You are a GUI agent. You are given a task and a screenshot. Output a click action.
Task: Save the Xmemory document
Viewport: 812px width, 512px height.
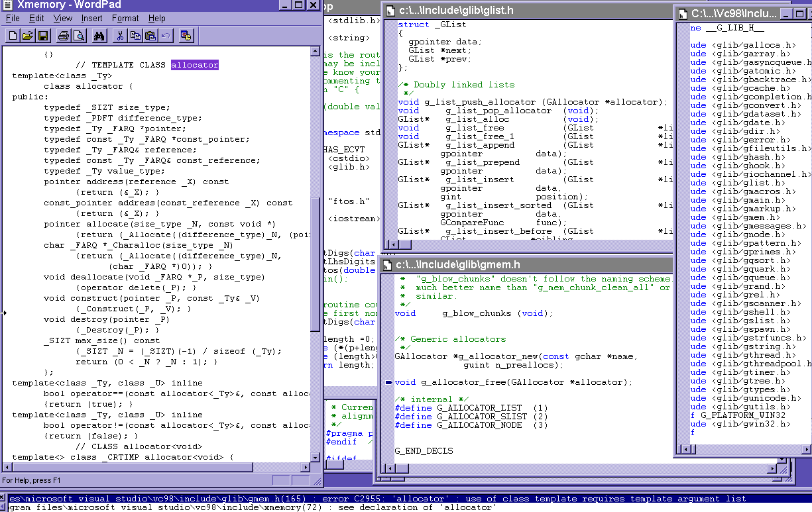pyautogui.click(x=42, y=36)
